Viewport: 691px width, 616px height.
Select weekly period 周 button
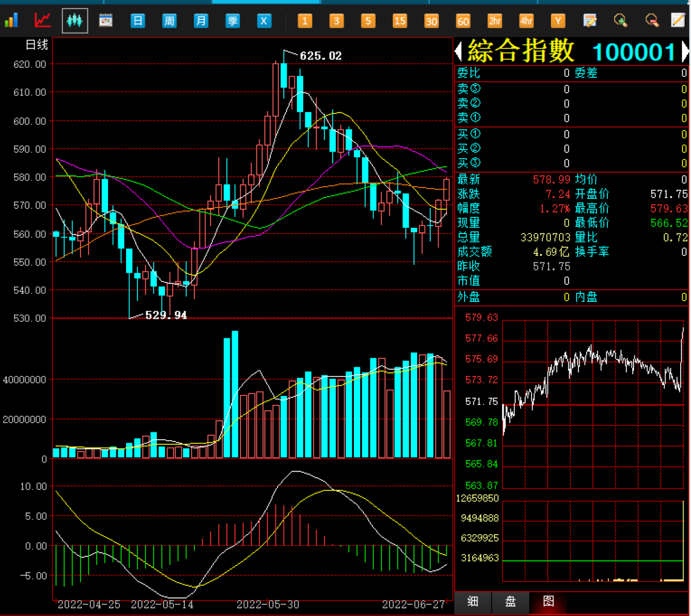[x=169, y=20]
